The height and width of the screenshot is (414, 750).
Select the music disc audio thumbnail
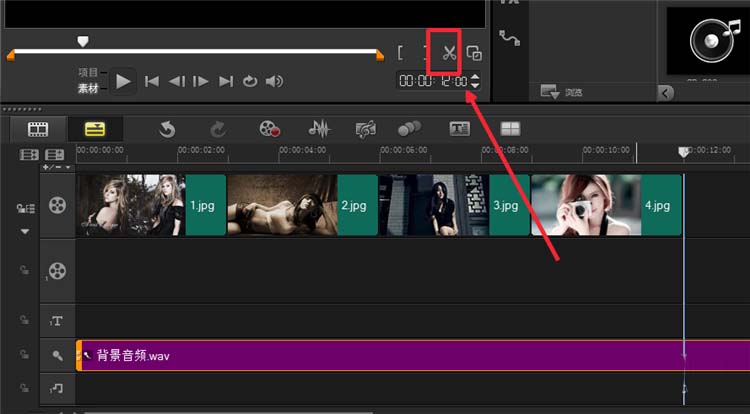tap(708, 41)
